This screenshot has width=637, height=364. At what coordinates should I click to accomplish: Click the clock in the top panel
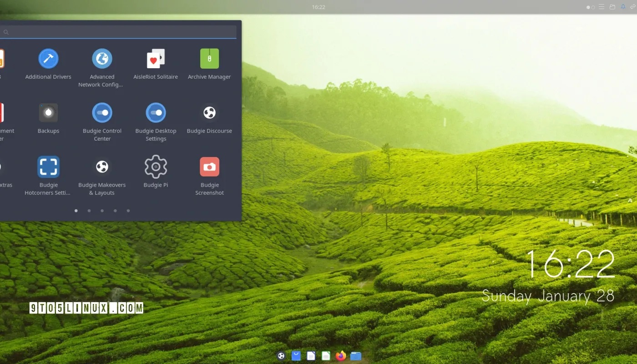[318, 7]
